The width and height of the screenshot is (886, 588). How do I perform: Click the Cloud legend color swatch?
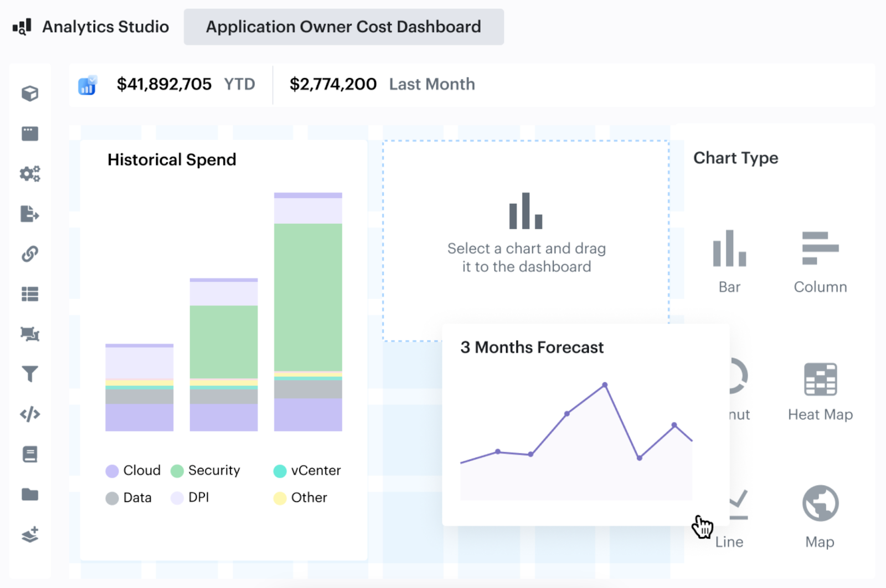[112, 471]
